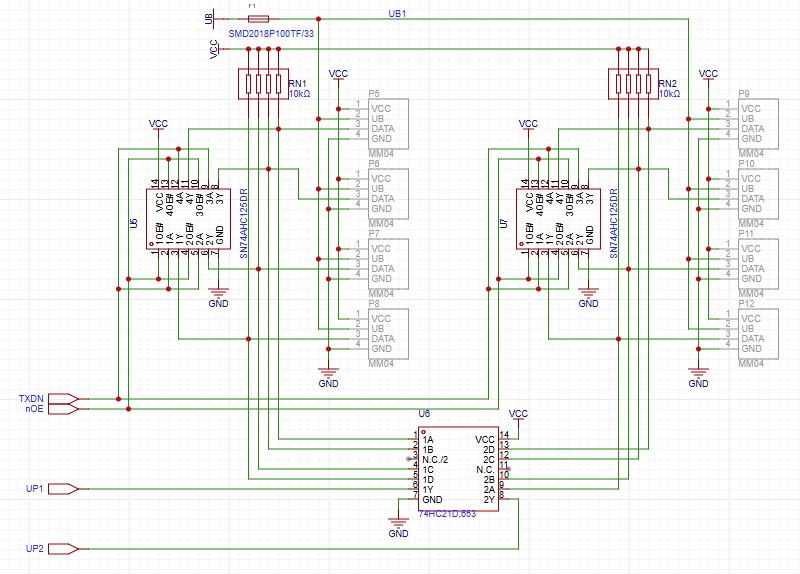Click the U7 designator label
Image resolution: width=800 pixels, height=574 pixels.
tap(504, 223)
